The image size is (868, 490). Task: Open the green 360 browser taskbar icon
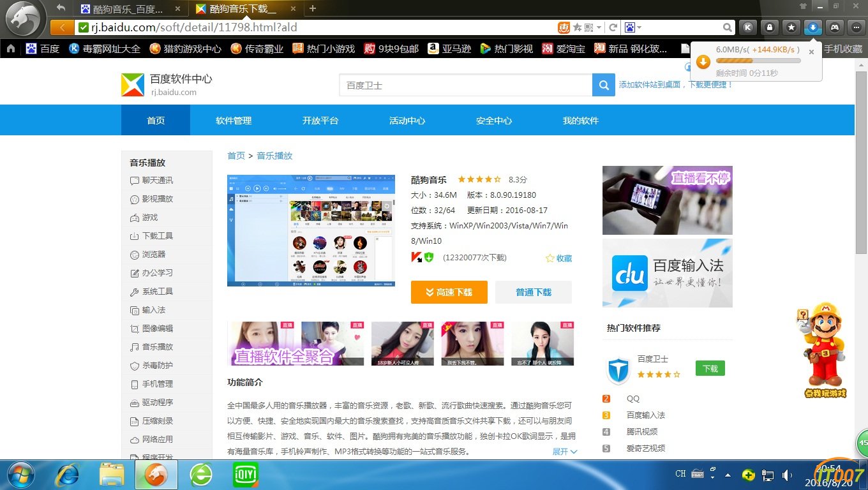202,475
